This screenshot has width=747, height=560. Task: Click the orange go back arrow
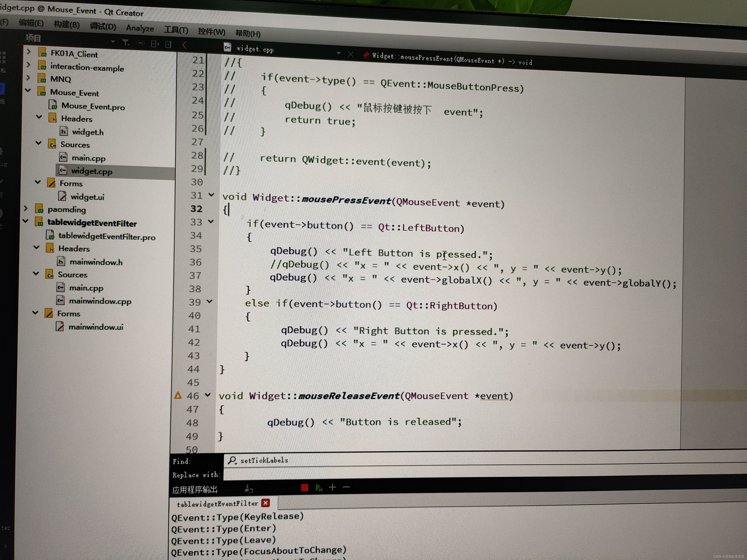184,45
